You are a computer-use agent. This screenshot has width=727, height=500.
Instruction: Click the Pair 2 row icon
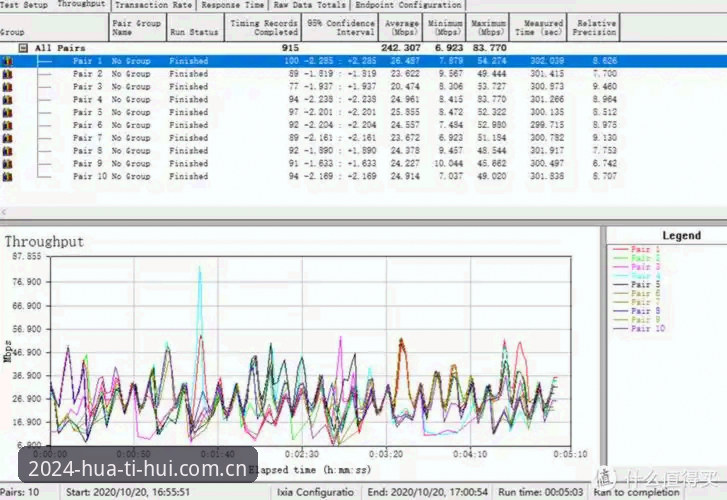coord(7,74)
